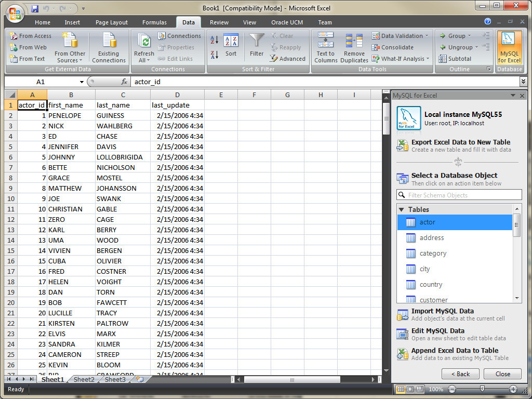Open the Data Validation dropdown
This screenshot has height=399, width=532.
[399, 35]
